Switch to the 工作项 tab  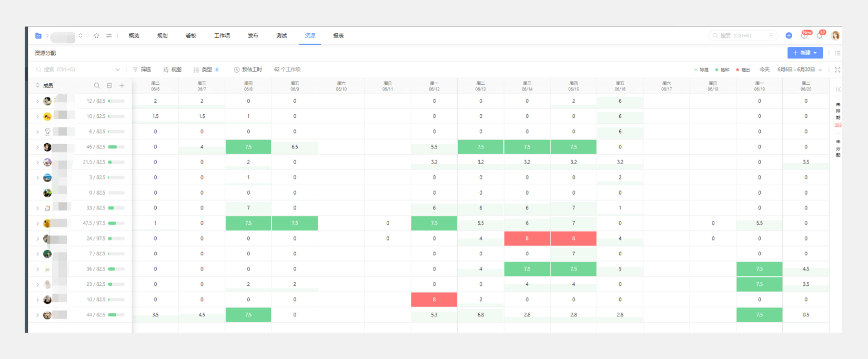222,36
